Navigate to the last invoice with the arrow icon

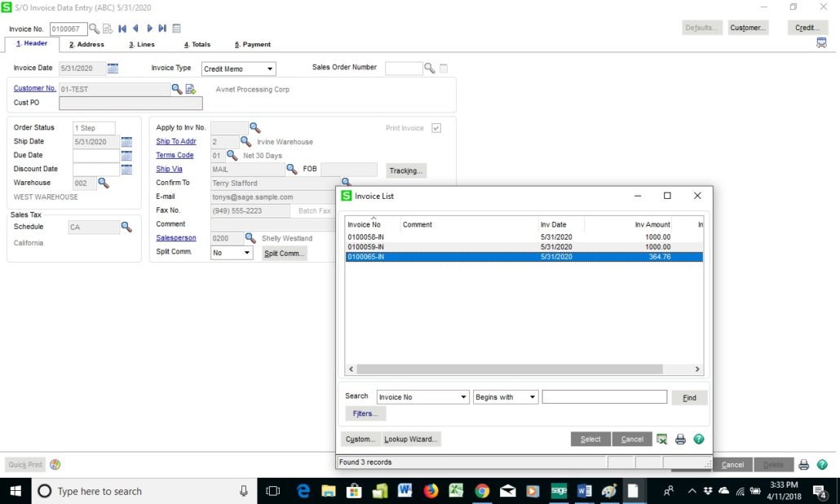[161, 28]
